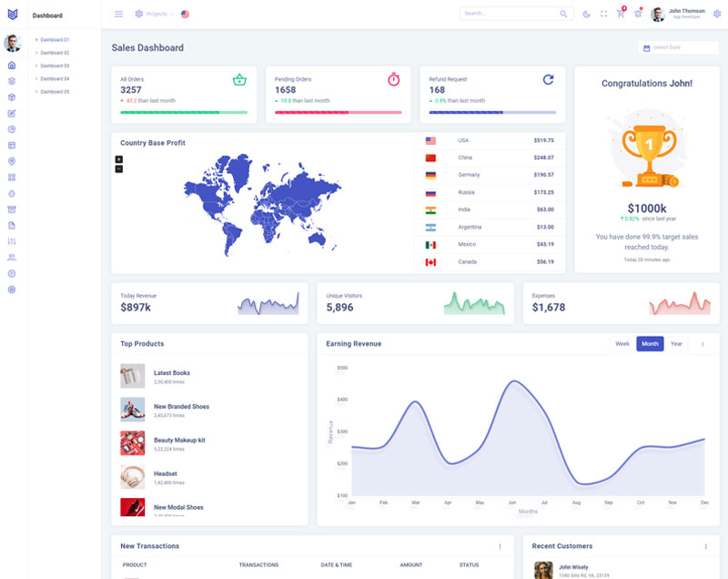This screenshot has width=728, height=579.
Task: Enter fullscreen mode using the header icon
Action: click(603, 14)
